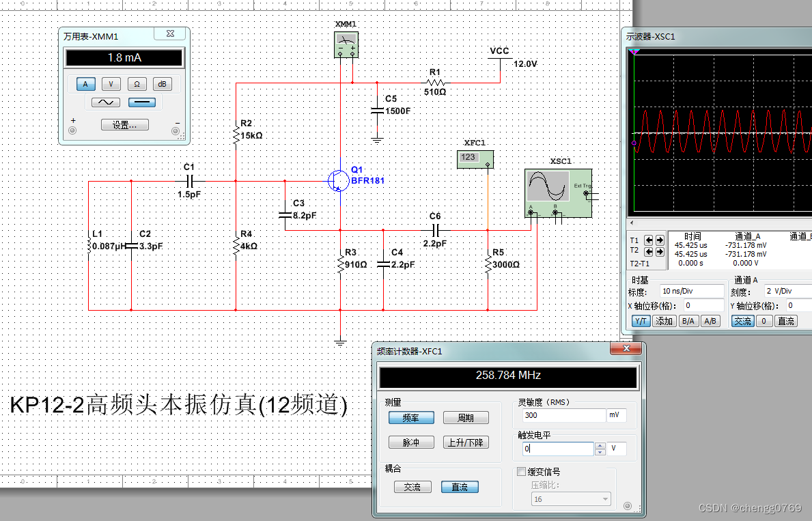
Task: Click the 灵敏度 RMS input field
Action: [x=563, y=415]
